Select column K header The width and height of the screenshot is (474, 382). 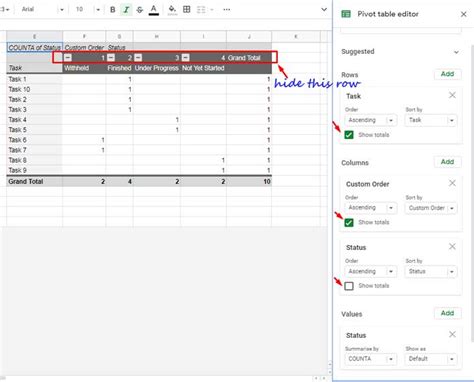[296, 36]
